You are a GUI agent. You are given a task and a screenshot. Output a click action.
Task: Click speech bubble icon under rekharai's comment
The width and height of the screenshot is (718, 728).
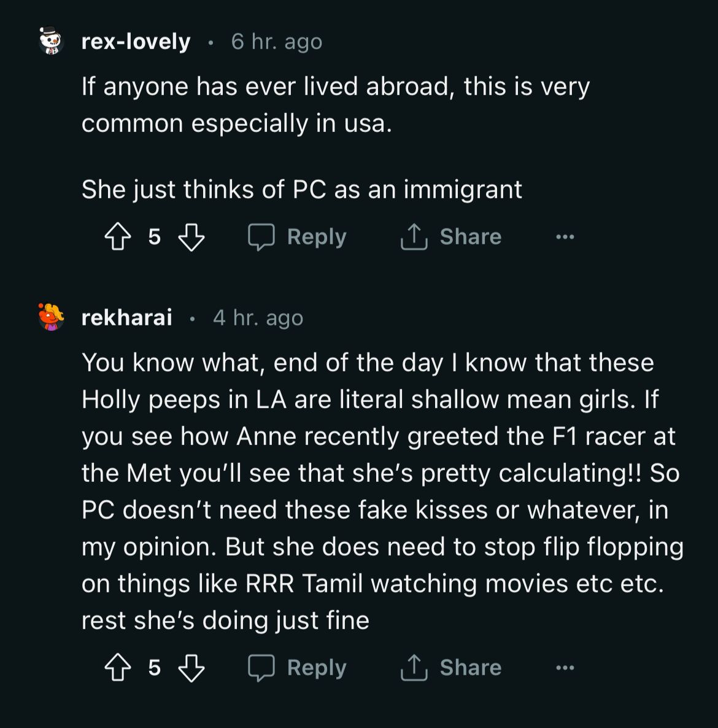click(261, 668)
